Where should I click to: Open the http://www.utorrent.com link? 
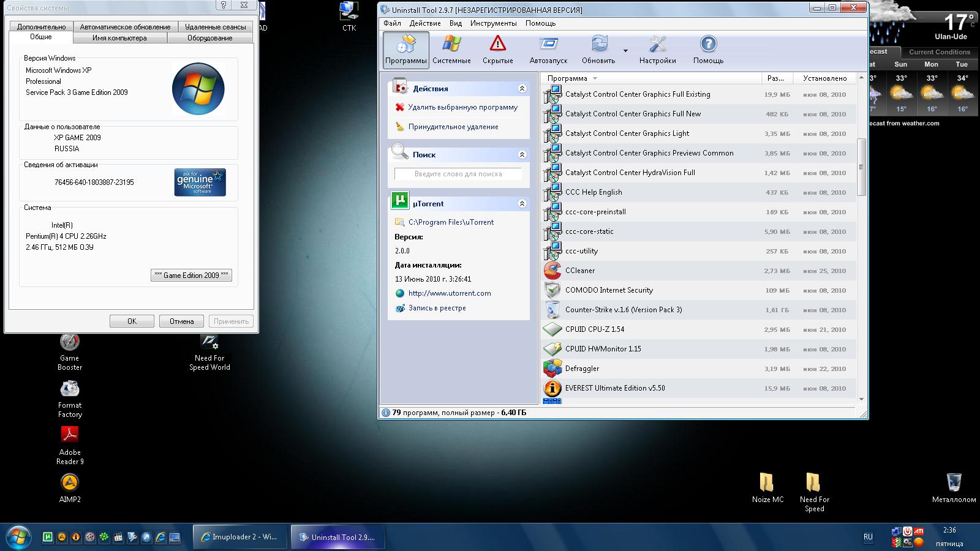(450, 293)
